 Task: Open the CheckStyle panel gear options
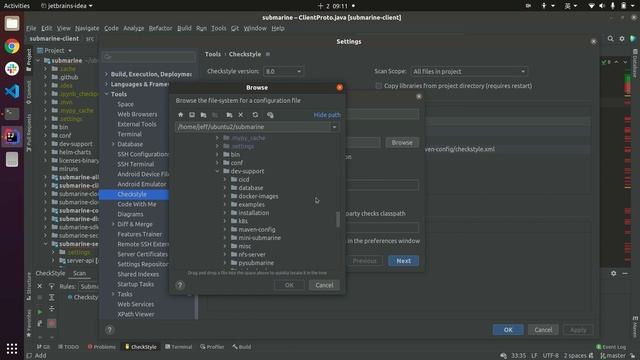point(613,273)
